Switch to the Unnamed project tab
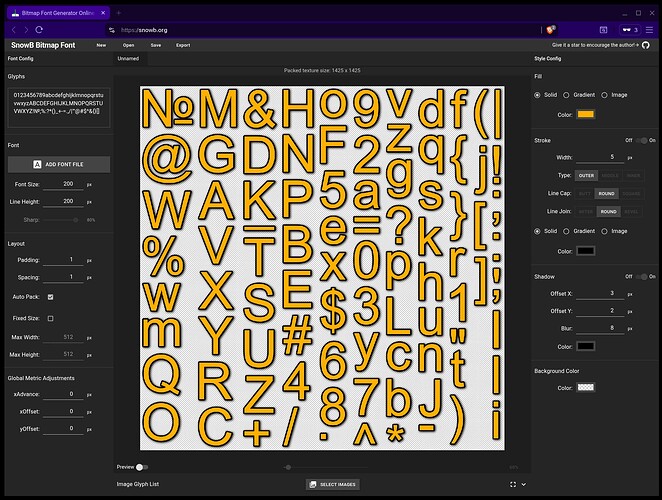The height and width of the screenshot is (500, 662). (128, 59)
